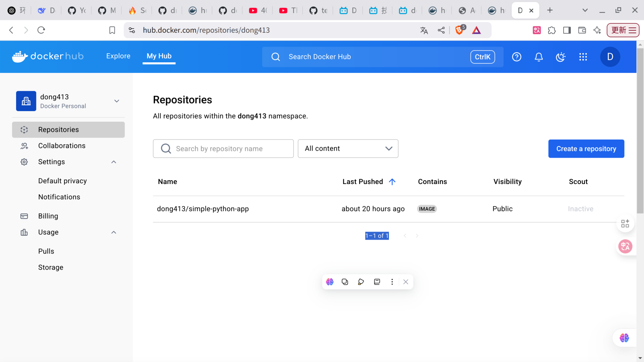Open Collaborations in the sidebar
Viewport: 644px width, 362px height.
coord(68,146)
